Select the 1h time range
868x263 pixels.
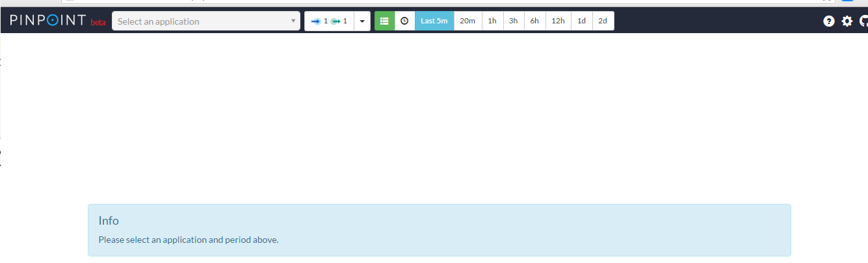pos(492,21)
